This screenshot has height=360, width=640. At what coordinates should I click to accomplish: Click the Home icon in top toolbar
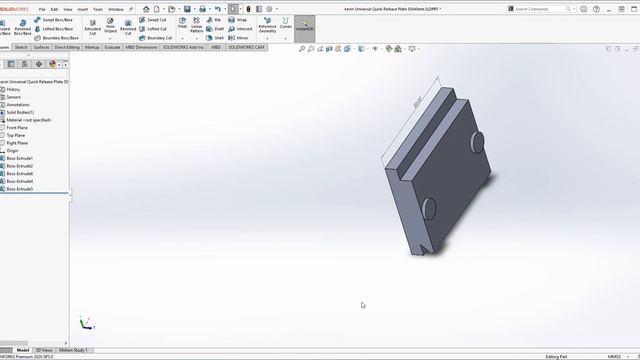pyautogui.click(x=146, y=9)
